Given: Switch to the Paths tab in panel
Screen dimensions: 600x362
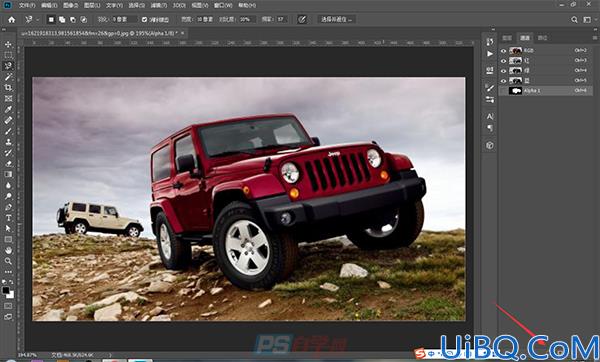Looking at the screenshot, I should pyautogui.click(x=542, y=38).
